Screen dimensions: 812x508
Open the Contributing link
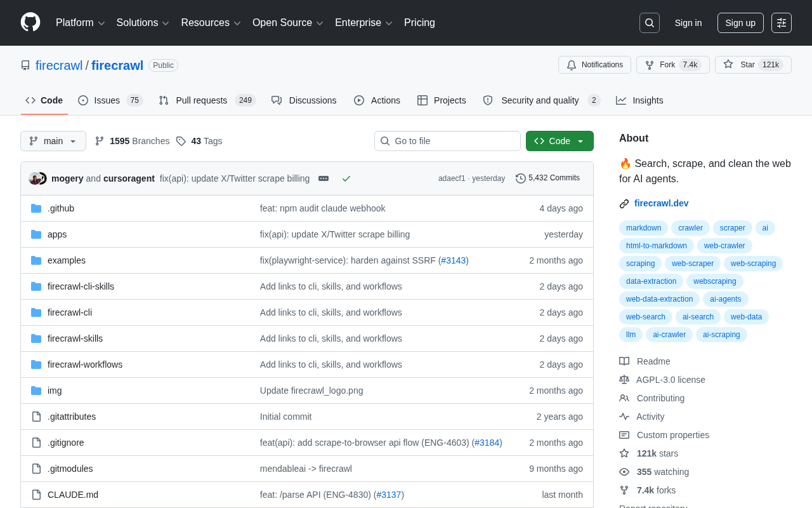(660, 398)
